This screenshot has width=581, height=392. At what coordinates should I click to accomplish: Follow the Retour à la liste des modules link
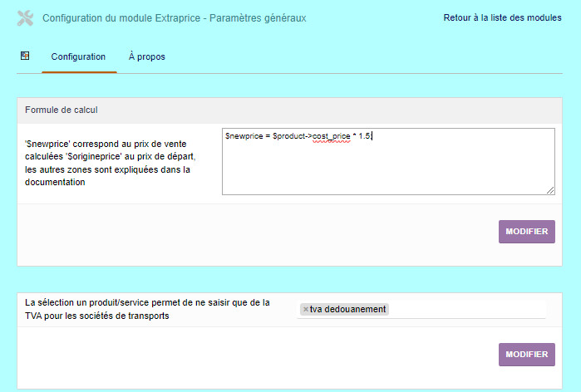[502, 17]
